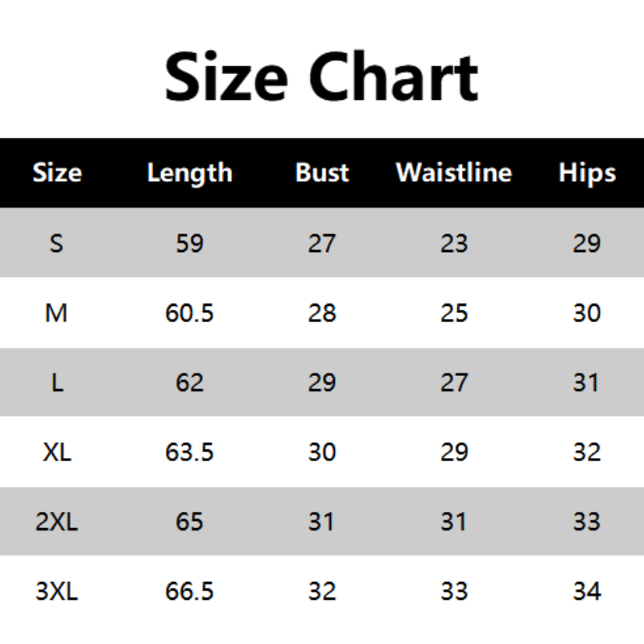Image resolution: width=644 pixels, height=644 pixels.
Task: Select the 2XL size row label
Action: click(x=56, y=522)
